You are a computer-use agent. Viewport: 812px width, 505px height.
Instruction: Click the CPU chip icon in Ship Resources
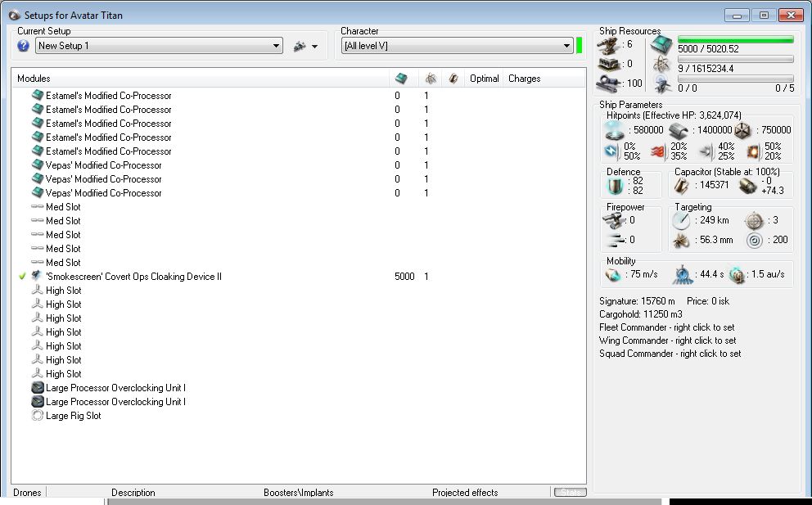(x=661, y=46)
